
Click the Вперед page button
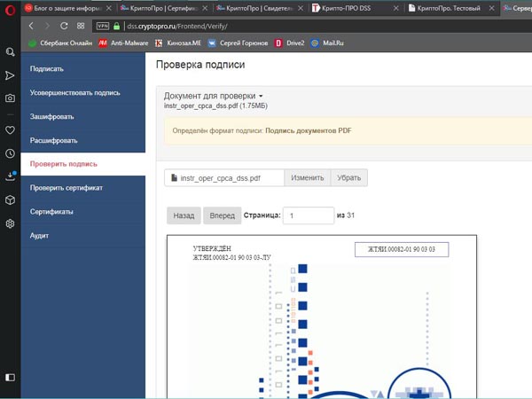click(223, 215)
